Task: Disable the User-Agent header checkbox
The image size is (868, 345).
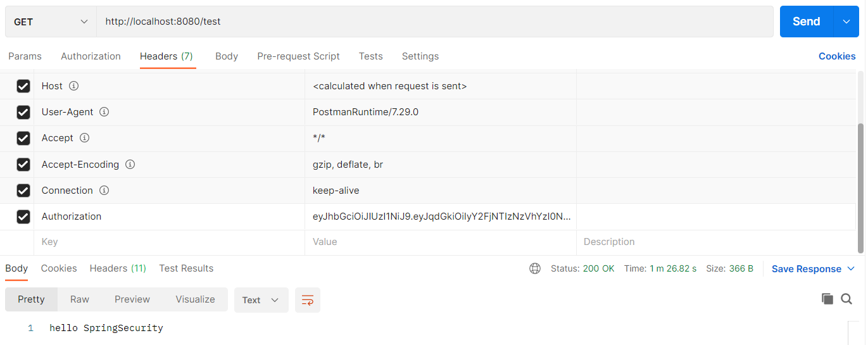Action: pos(23,112)
